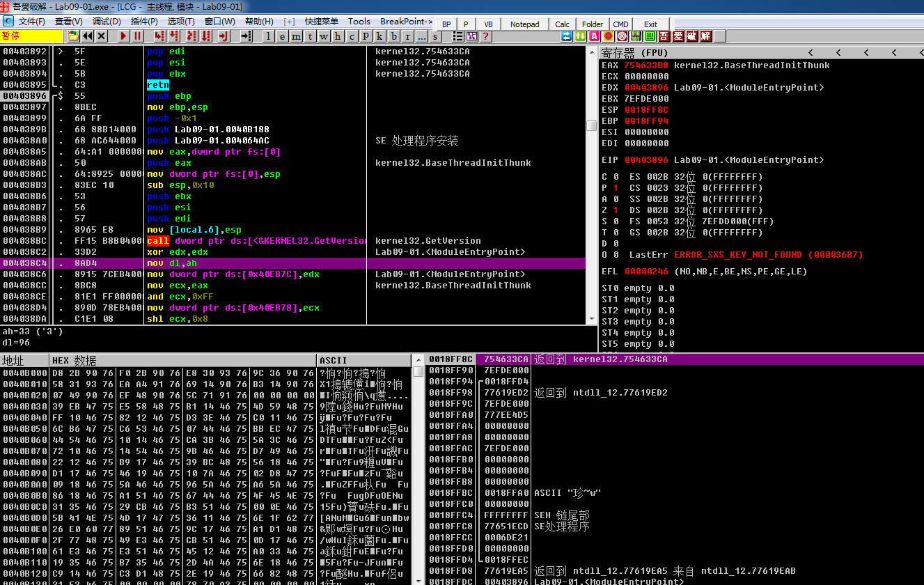The width and height of the screenshot is (924, 585).
Task: Click the red target circle plugin icon
Action: [x=622, y=36]
